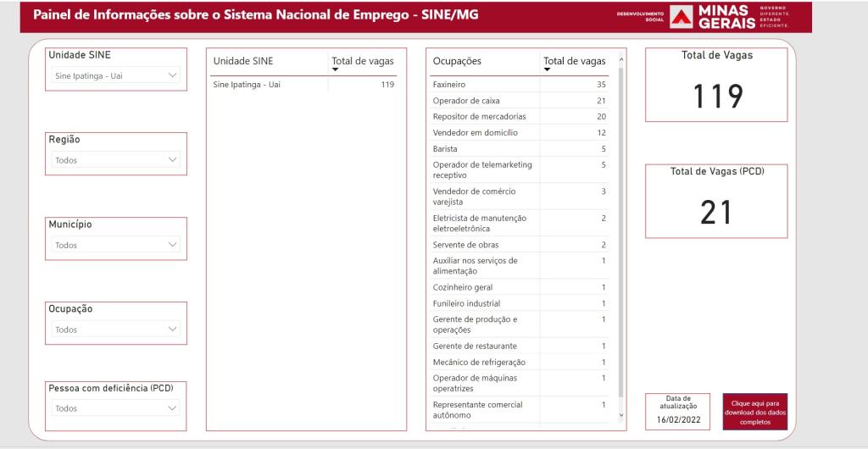
Task: Sort by the Ocupações column header
Action: [x=457, y=62]
